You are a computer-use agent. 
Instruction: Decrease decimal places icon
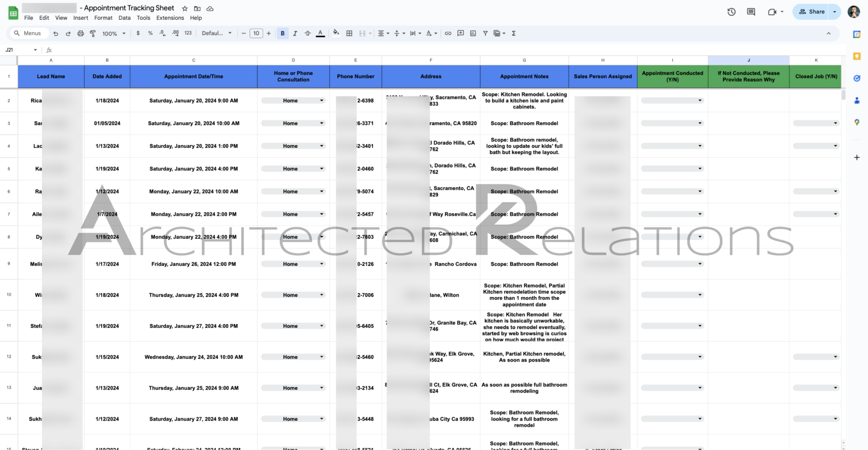[x=163, y=33]
